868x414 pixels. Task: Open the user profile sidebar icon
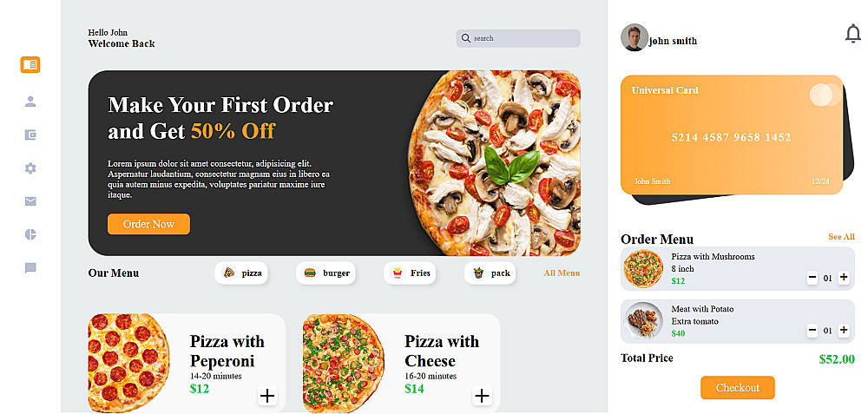point(30,102)
